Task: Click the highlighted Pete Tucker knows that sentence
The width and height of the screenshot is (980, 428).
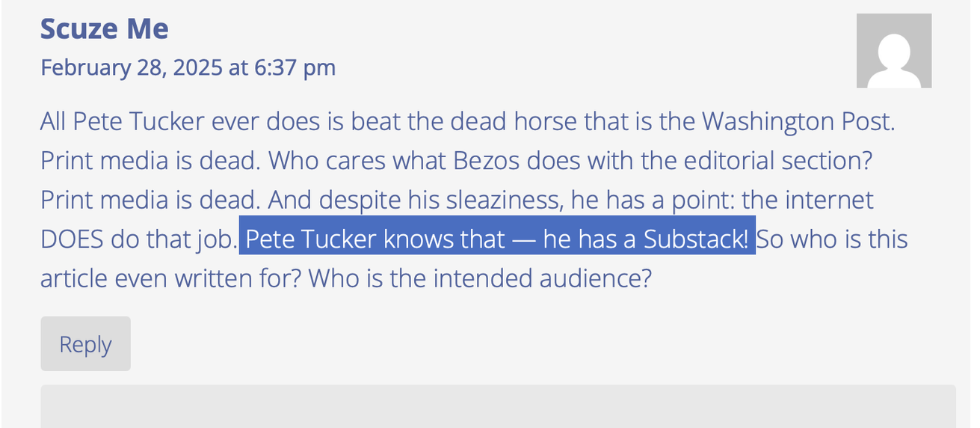Action: [x=497, y=239]
